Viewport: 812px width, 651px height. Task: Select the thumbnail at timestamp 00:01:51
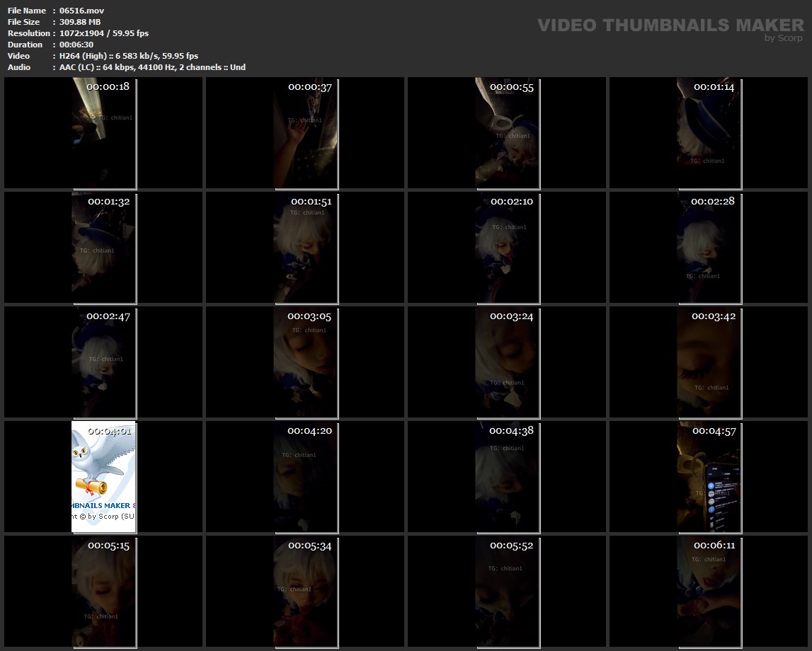[306, 248]
